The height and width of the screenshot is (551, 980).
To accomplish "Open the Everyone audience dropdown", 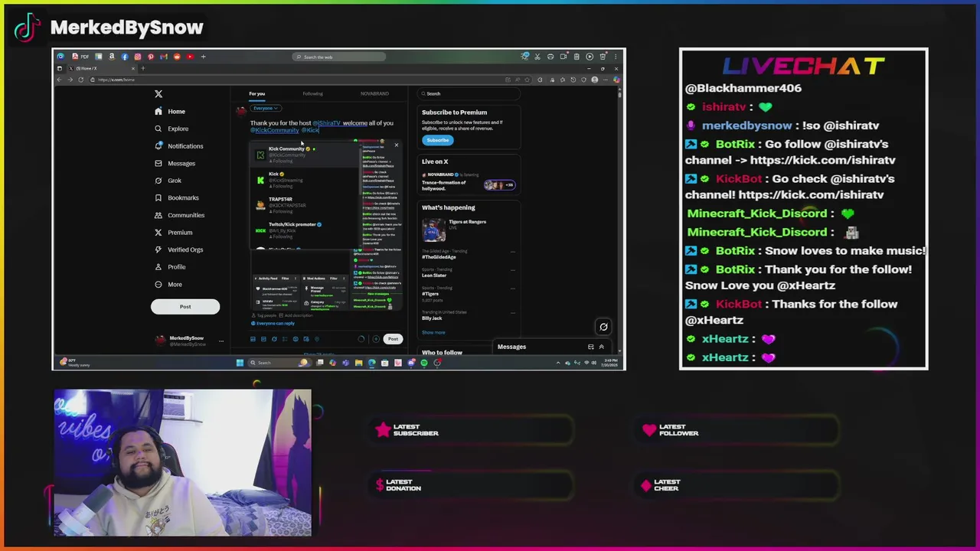I will click(266, 109).
